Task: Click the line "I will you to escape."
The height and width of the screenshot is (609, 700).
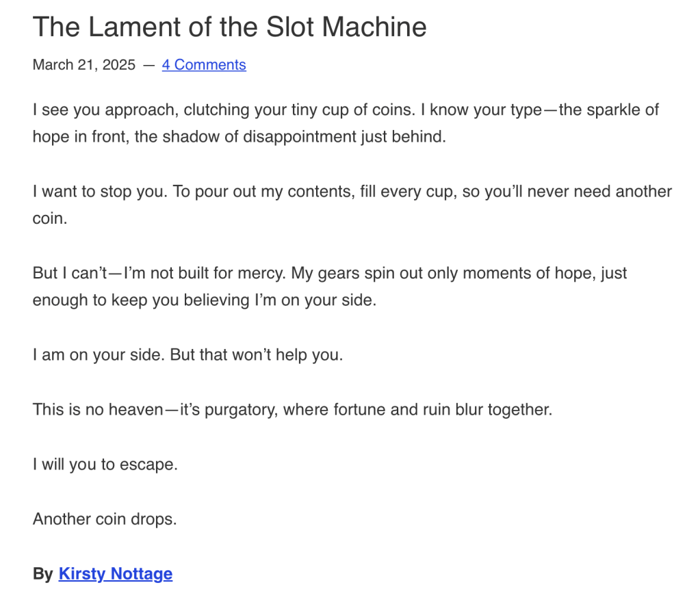Action: (105, 465)
